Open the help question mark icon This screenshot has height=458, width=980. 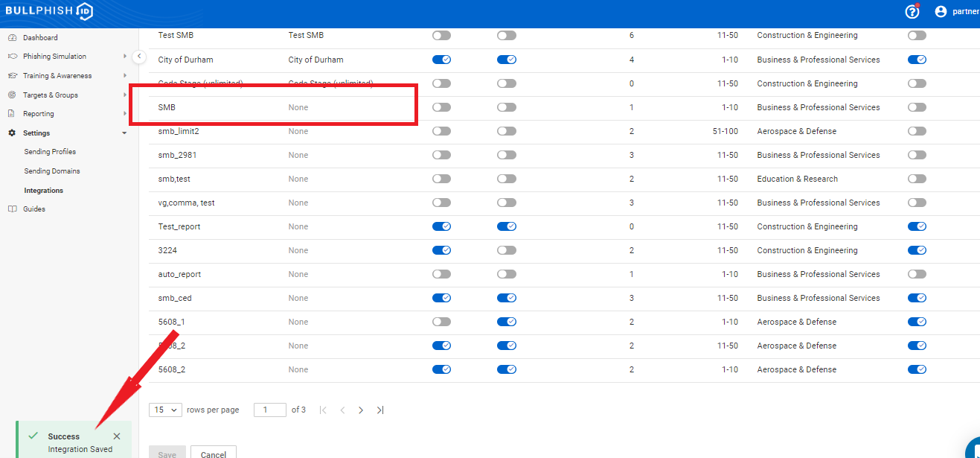click(x=912, y=11)
